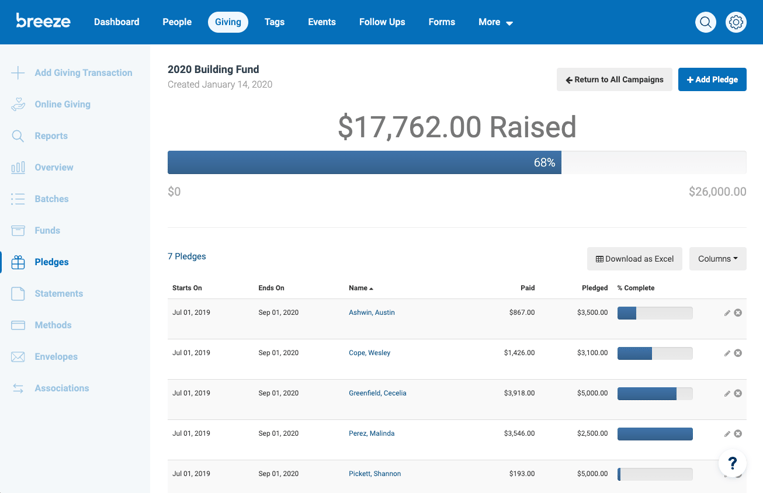Open the help question mark bubble
The height and width of the screenshot is (493, 763).
732,463
